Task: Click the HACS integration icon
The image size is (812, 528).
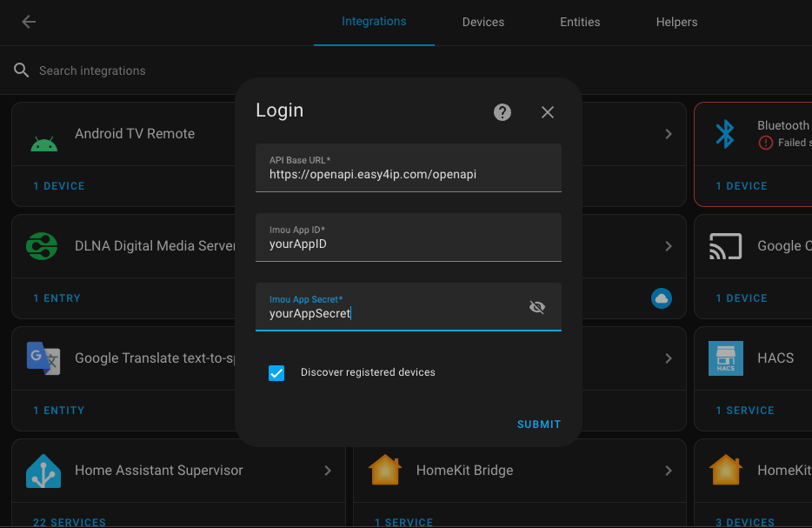Action: click(x=725, y=358)
